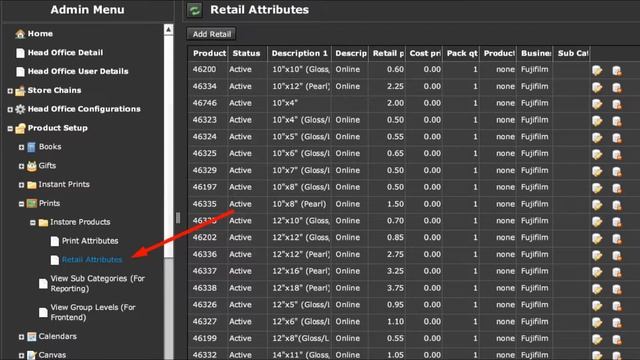Click the edit icon for product 46199
This screenshot has height=360, width=640.
click(597, 339)
